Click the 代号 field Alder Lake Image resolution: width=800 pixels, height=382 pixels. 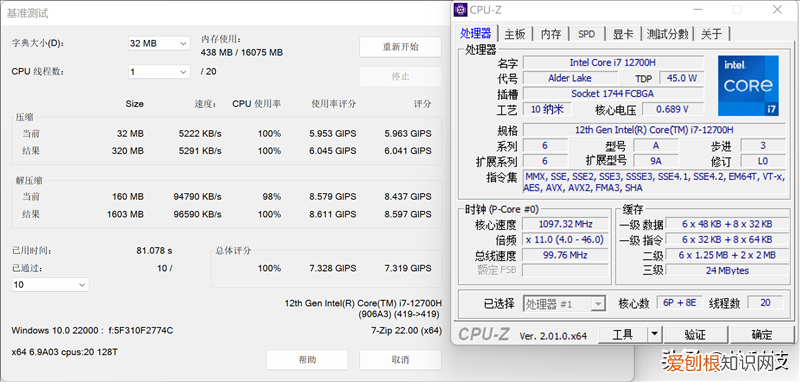[x=569, y=78]
